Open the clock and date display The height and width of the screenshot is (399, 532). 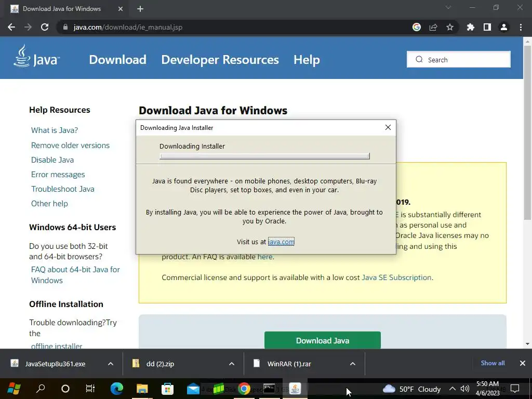487,389
